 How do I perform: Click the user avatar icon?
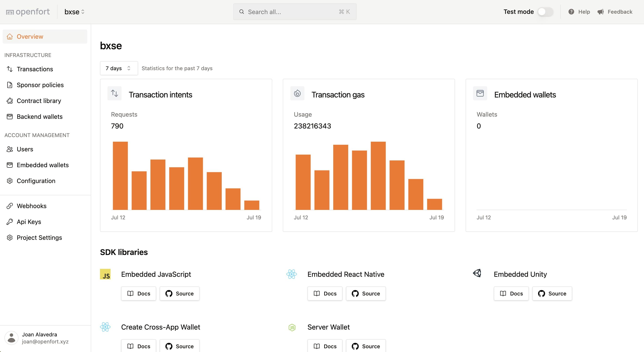click(11, 338)
